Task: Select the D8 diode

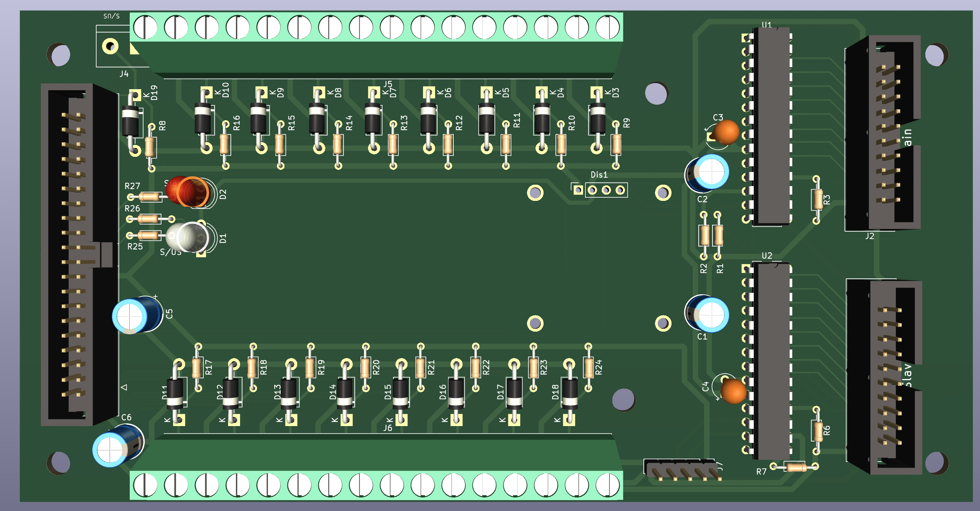Action: tap(317, 118)
